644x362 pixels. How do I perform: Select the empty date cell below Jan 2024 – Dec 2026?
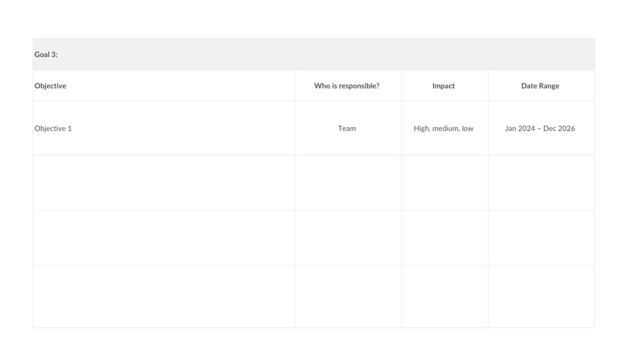coord(541,183)
